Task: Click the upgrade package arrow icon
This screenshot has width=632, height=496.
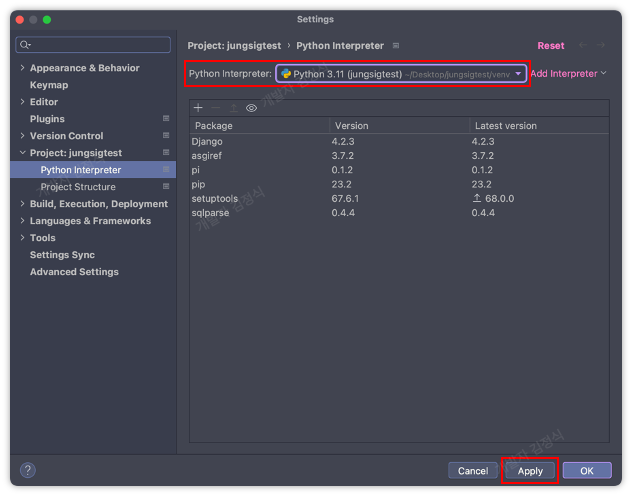Action: click(x=233, y=108)
